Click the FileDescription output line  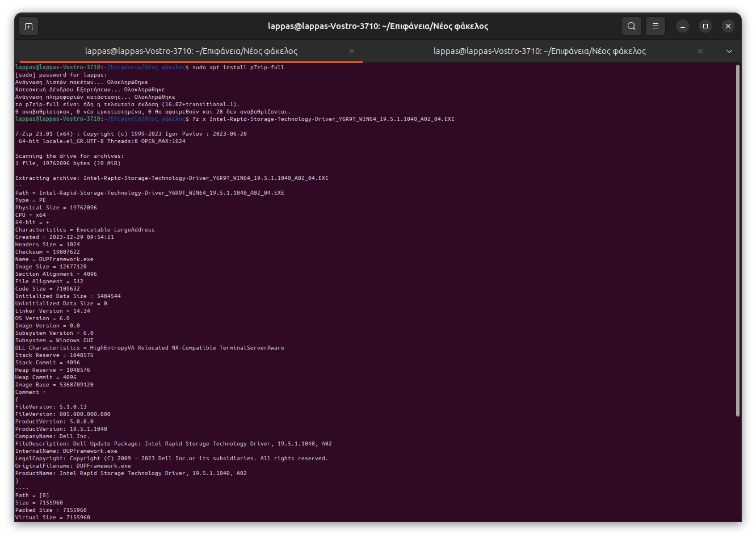click(173, 444)
